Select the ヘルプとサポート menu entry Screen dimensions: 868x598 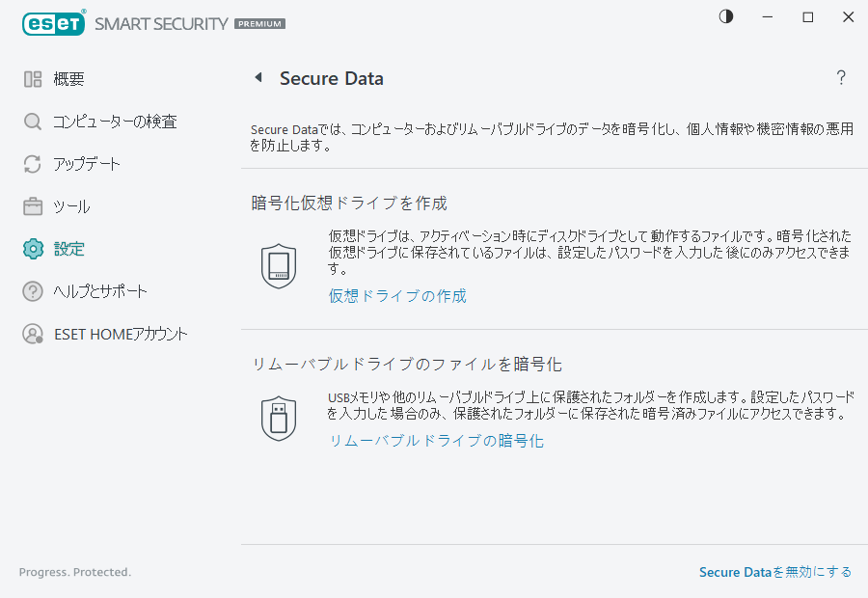click(x=101, y=291)
